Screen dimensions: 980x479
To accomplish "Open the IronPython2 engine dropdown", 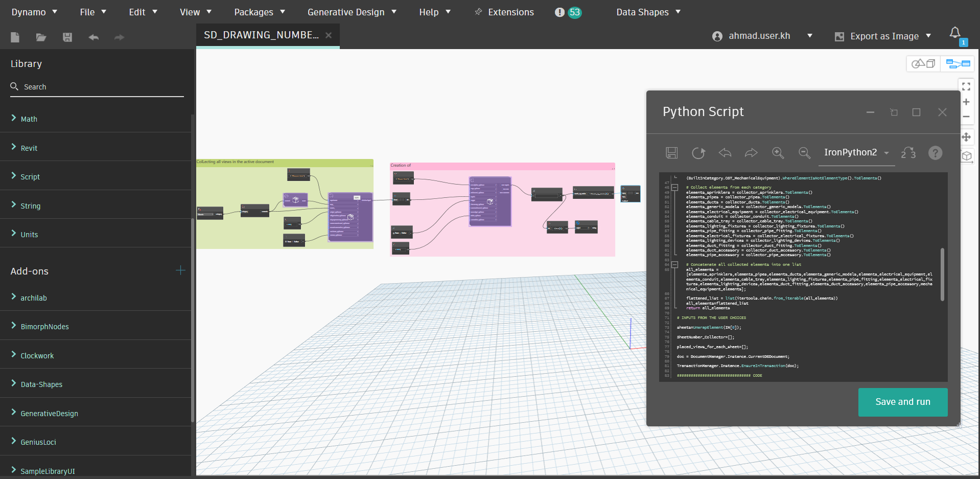I will [x=856, y=153].
